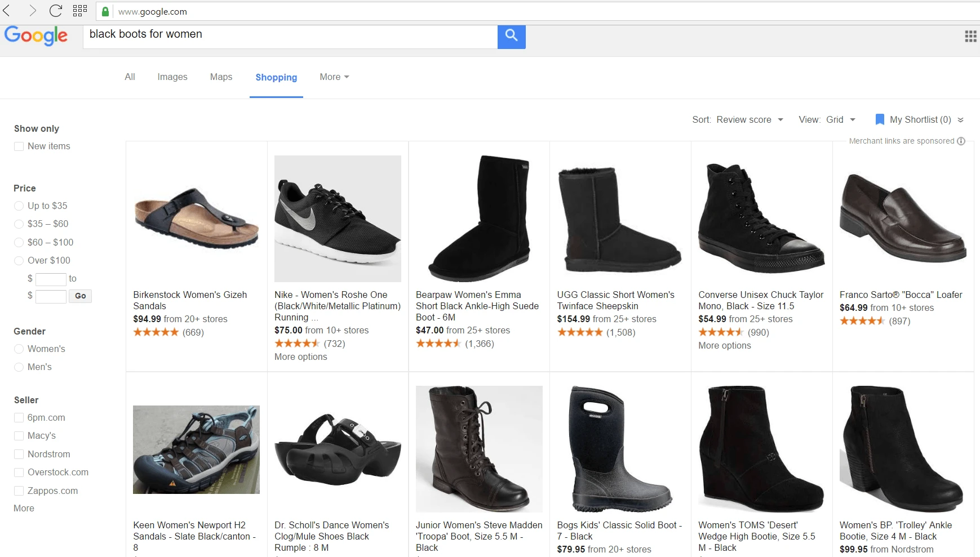Switch to the Images tab
This screenshot has height=557, width=980.
tap(172, 77)
